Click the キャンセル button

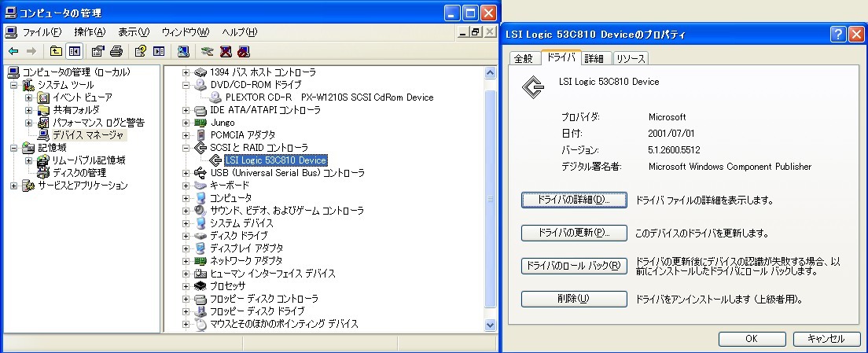(x=826, y=339)
